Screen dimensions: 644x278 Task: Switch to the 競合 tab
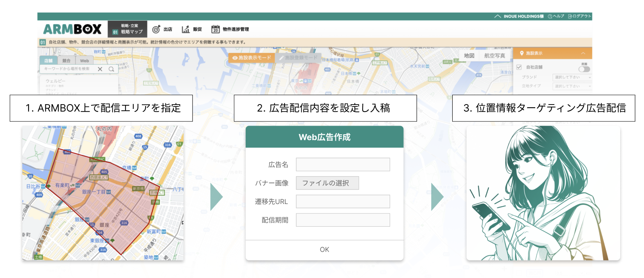coord(67,61)
